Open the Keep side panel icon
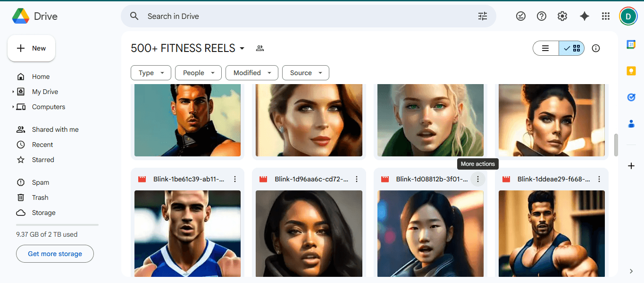Screen dimensions: 644x283 point(631,71)
